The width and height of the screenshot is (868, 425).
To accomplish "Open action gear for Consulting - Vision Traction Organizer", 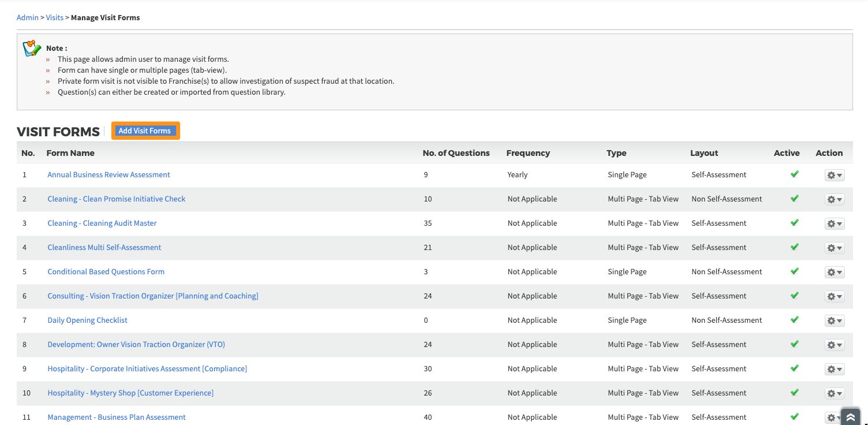I will pos(835,296).
